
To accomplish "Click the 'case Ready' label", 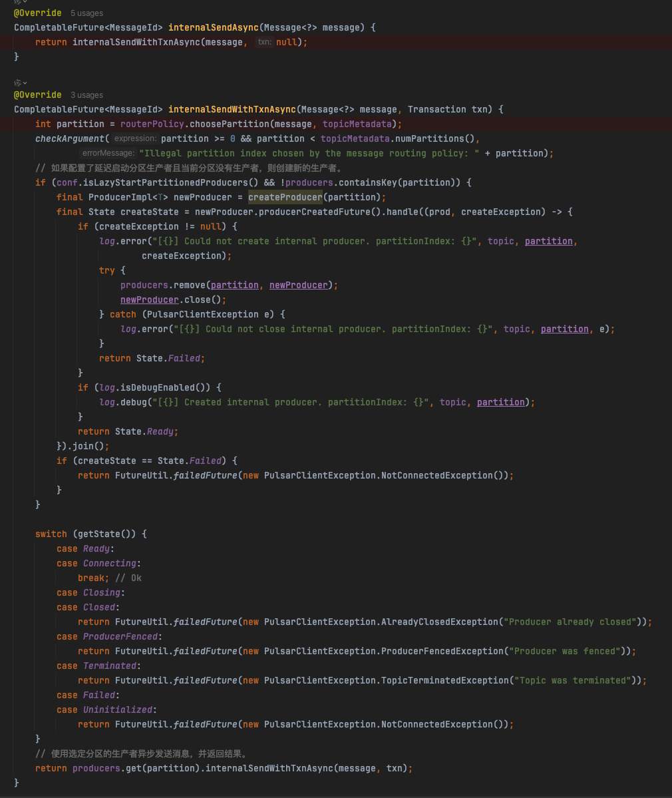I will point(85,549).
